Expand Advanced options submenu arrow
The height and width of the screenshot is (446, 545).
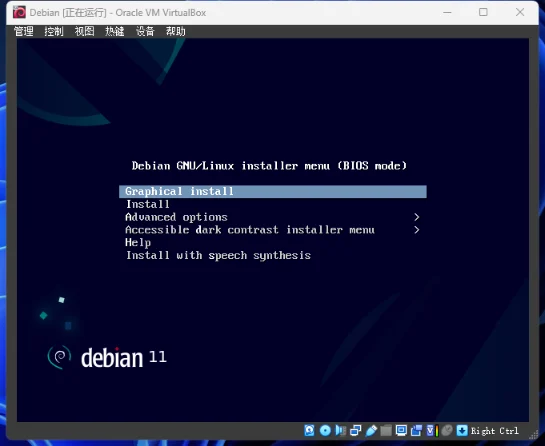[x=417, y=217]
